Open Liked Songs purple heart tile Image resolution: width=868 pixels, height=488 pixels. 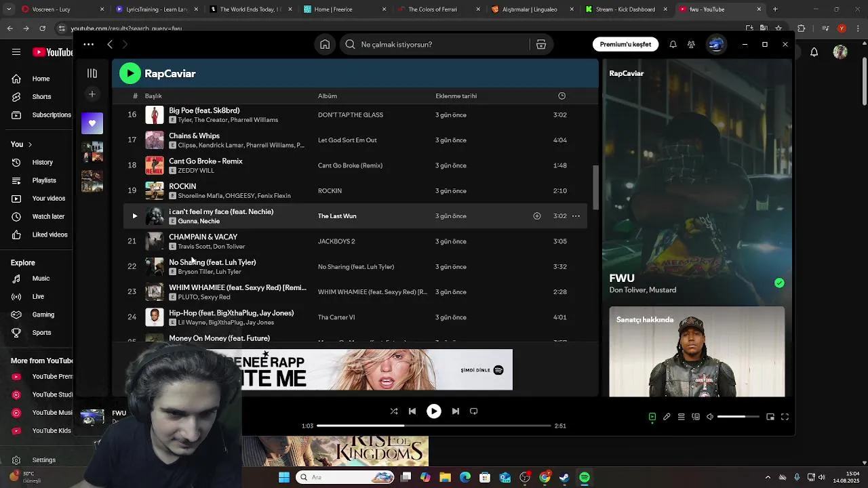92,123
